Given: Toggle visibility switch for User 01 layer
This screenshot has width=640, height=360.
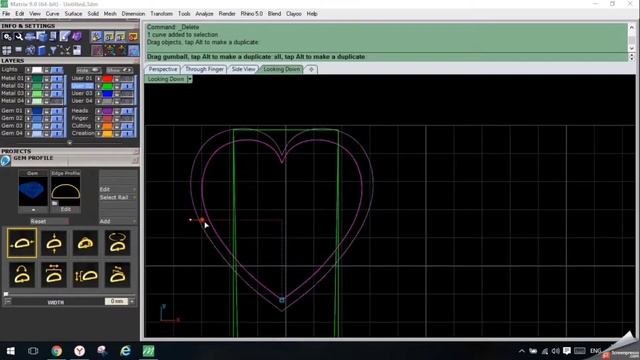Looking at the screenshot, I should [127, 78].
